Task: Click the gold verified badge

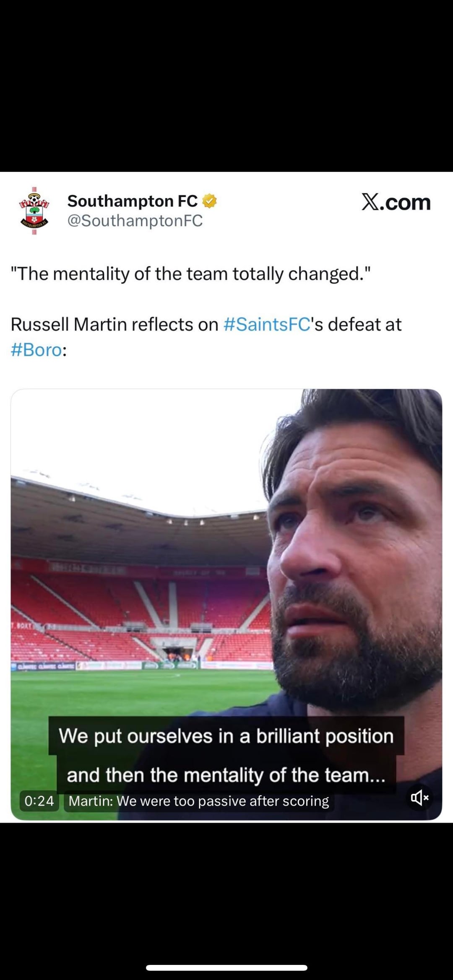Action: click(209, 201)
